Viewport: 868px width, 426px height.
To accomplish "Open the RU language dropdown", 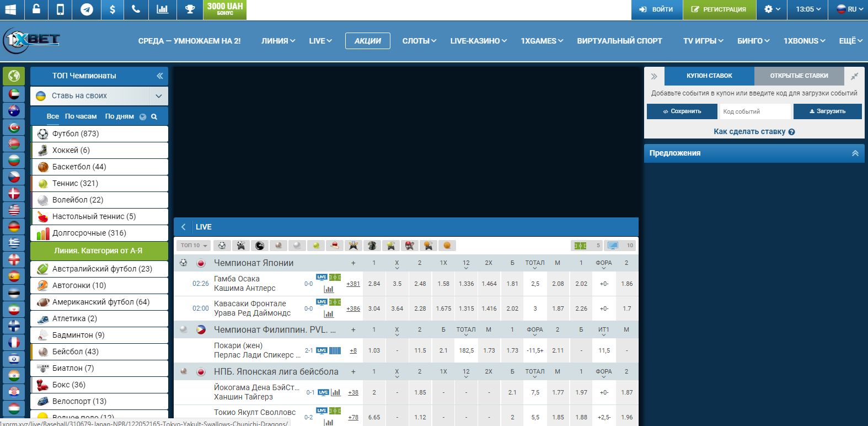I will pyautogui.click(x=849, y=9).
